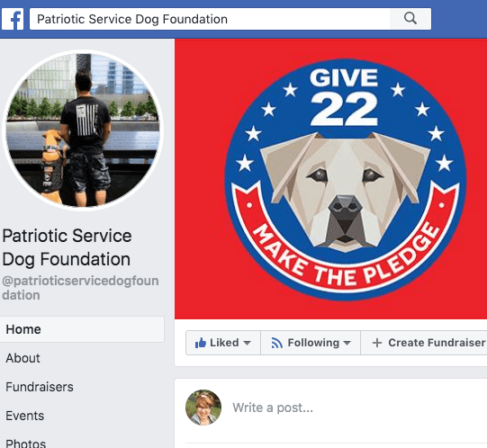Select the Home tab in sidebar
Viewport: 487px width, 448px height.
click(82, 329)
